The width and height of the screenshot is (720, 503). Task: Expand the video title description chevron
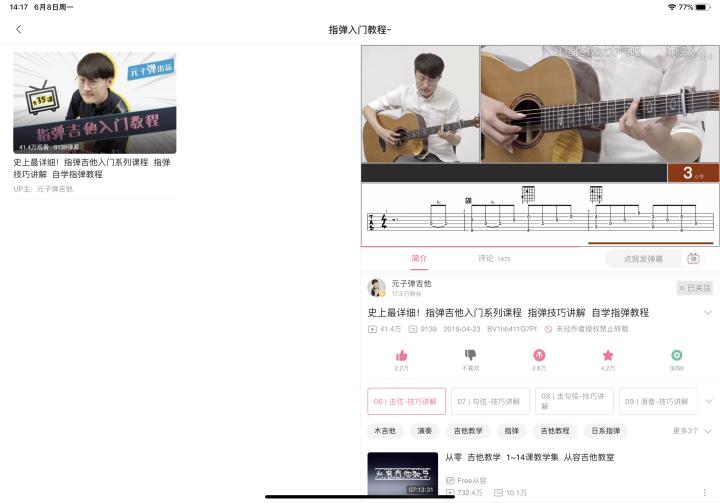point(708,313)
